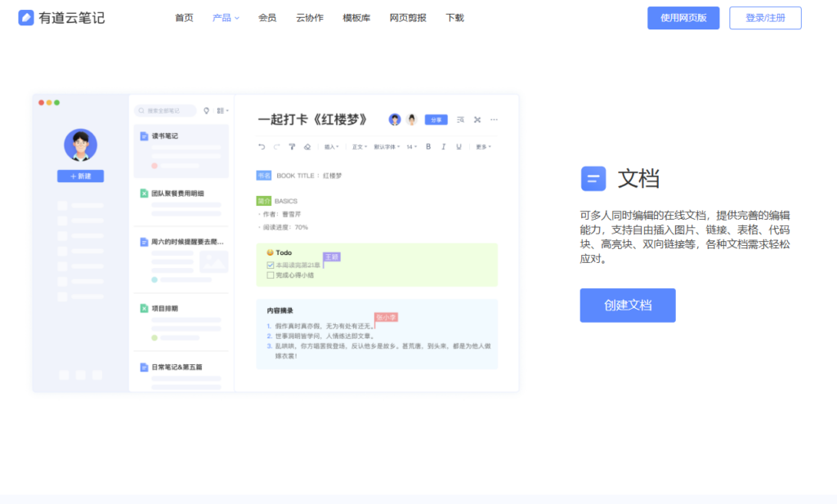The height and width of the screenshot is (504, 837).
Task: Open the 首页 navigation item
Action: 183,16
